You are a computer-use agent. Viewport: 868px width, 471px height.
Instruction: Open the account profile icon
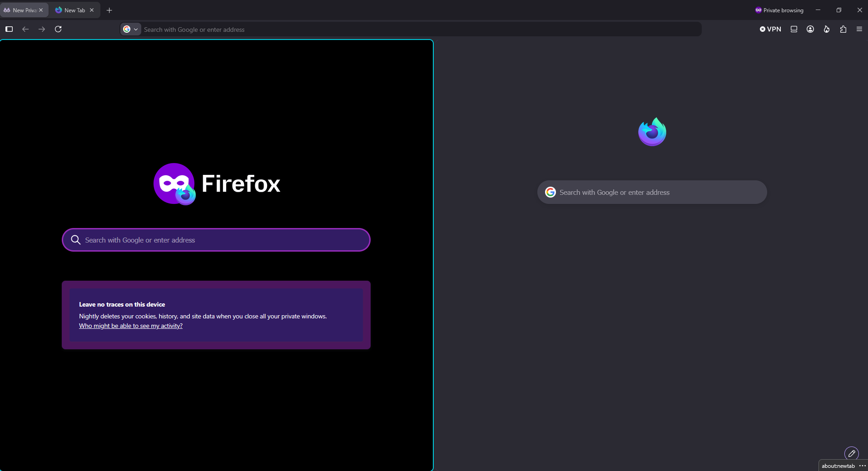[x=810, y=29]
